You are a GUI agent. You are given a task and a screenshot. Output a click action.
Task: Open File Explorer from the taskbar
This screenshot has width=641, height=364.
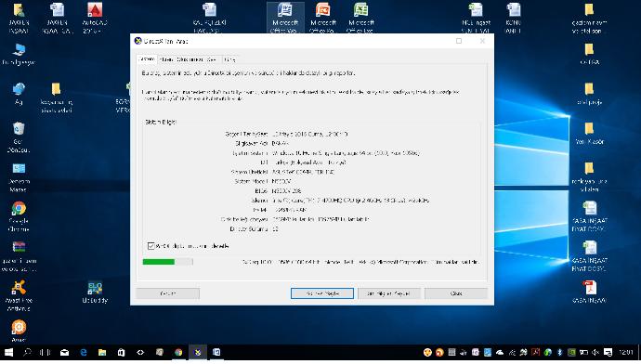(102, 352)
